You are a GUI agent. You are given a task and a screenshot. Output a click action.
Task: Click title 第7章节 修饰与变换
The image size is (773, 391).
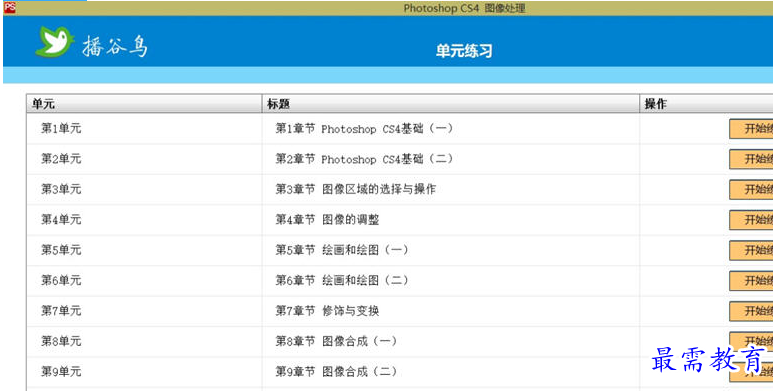[327, 311]
